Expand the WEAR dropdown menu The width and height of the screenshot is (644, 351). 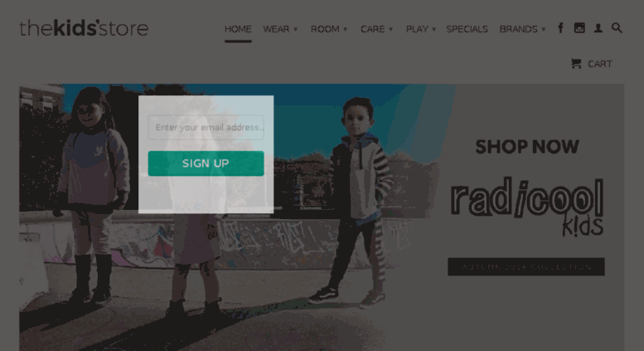tap(280, 29)
